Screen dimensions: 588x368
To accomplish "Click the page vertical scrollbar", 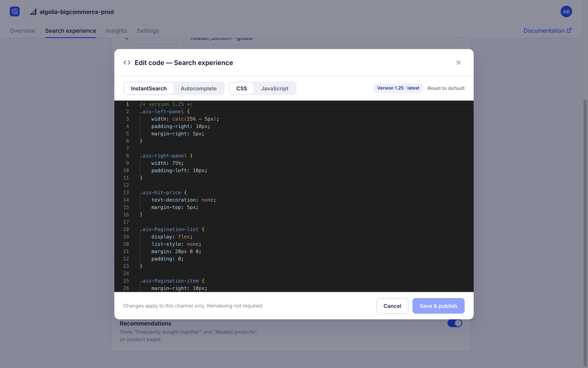I will click(585, 233).
